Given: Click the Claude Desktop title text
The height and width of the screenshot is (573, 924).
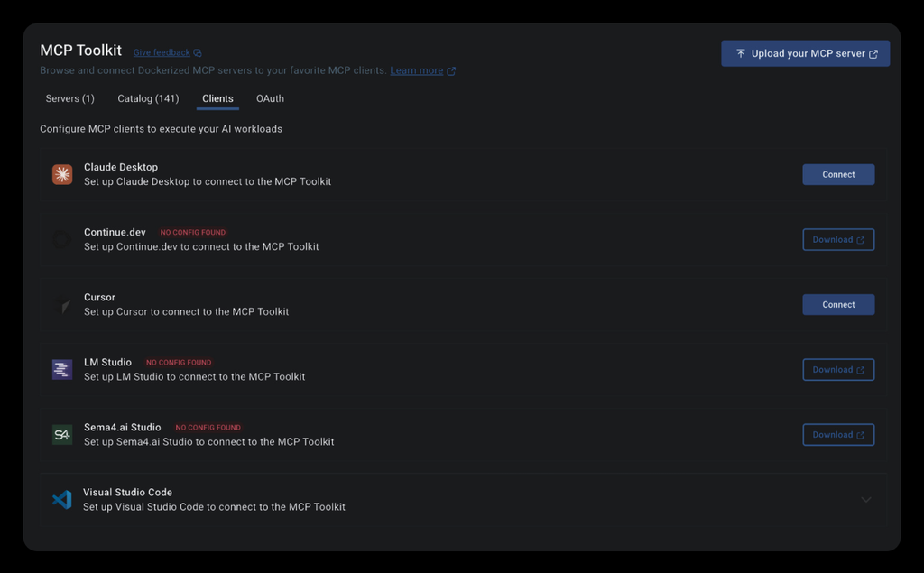Looking at the screenshot, I should [x=121, y=168].
